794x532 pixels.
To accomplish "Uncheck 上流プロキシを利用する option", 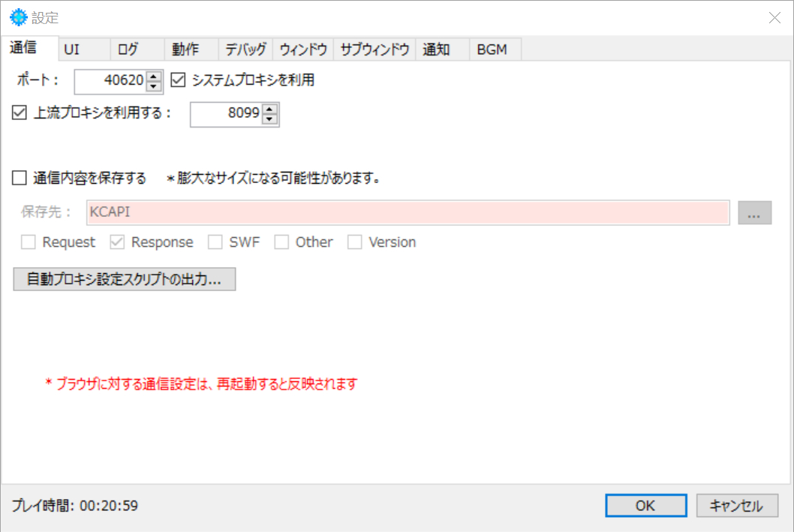I will click(x=20, y=113).
